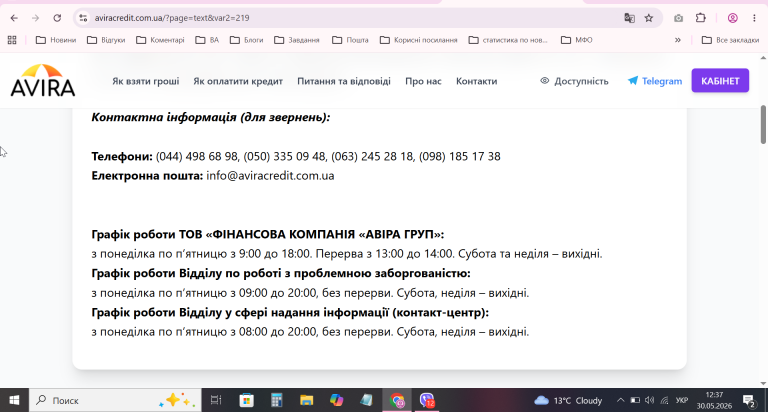Screen dimensions: 768x412
Task: Open Новини bookmark folder
Action: point(56,40)
